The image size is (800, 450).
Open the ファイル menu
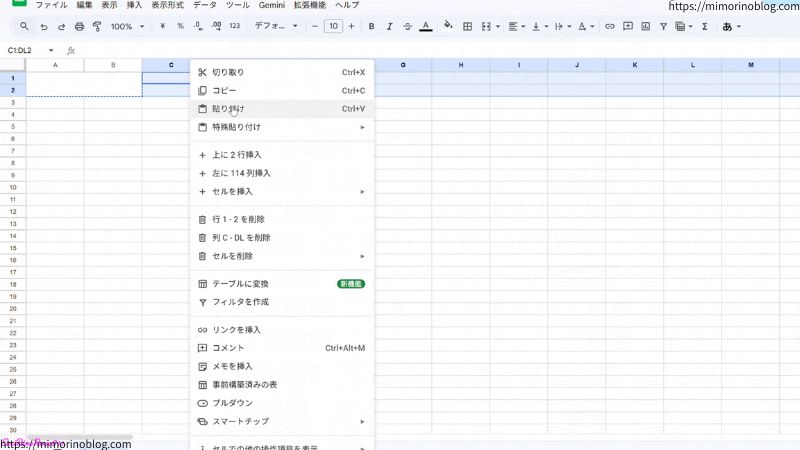coord(51,5)
